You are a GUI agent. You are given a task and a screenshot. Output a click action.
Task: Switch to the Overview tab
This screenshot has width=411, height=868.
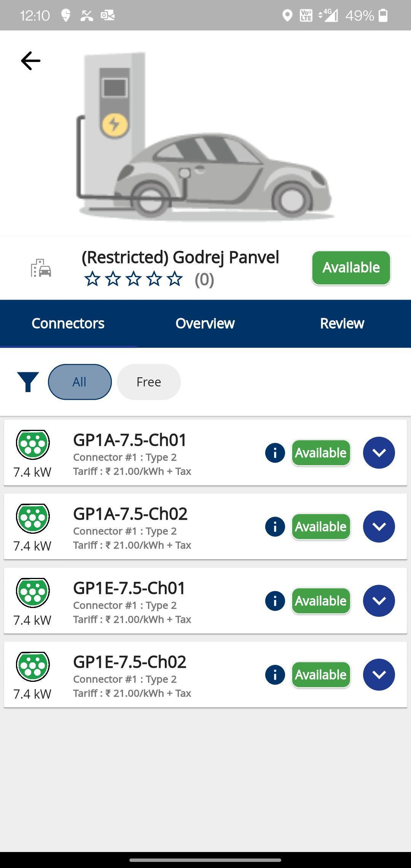pyautogui.click(x=205, y=323)
